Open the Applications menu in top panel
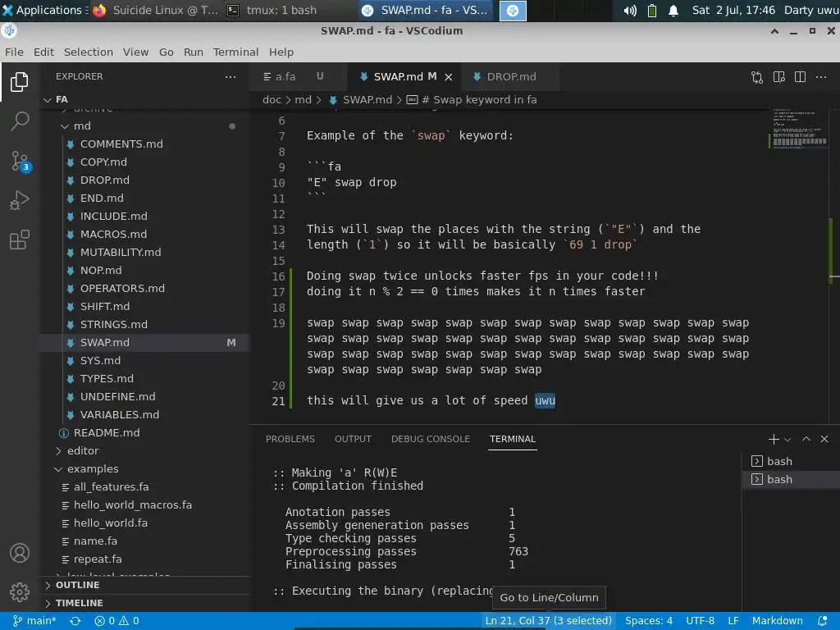Image resolution: width=840 pixels, height=630 pixels. [43, 10]
